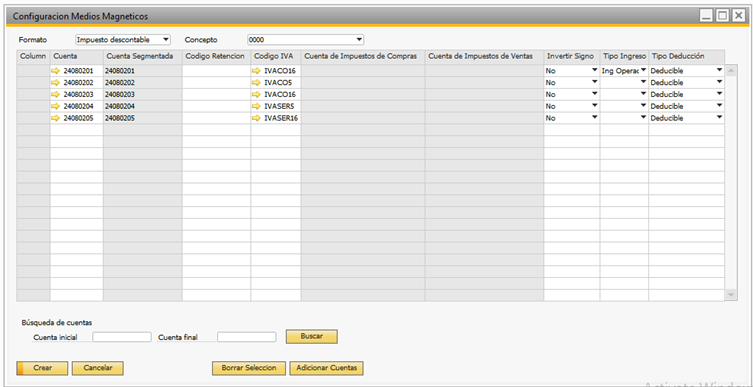Open link arrow for account 24080203
This screenshot has height=387, width=753.
(56, 95)
